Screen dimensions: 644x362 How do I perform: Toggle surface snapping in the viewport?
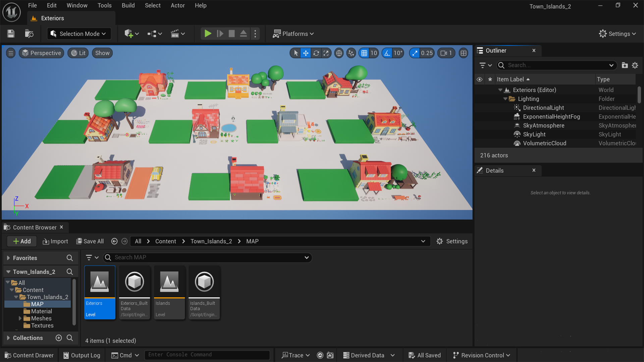(x=351, y=53)
